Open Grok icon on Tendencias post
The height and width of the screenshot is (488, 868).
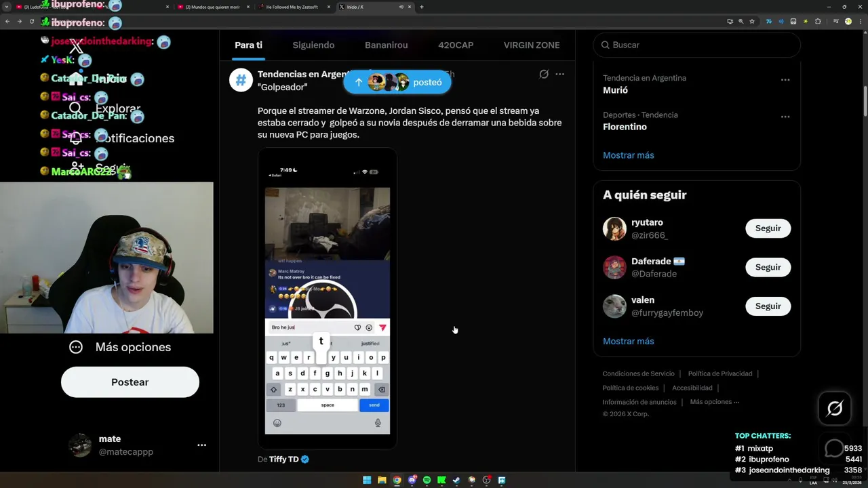tap(544, 74)
